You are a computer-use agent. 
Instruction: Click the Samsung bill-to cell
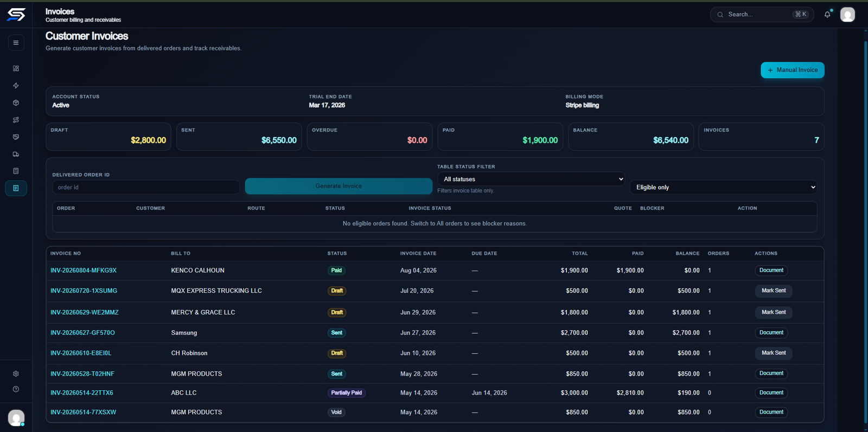coord(184,333)
